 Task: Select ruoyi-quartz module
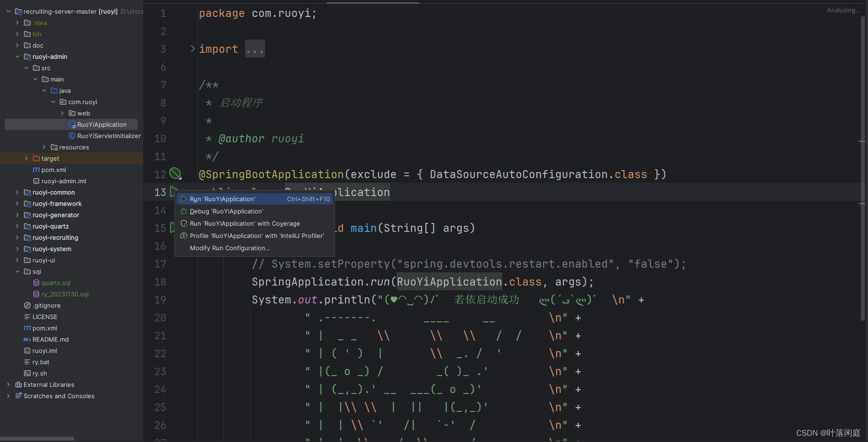point(50,226)
